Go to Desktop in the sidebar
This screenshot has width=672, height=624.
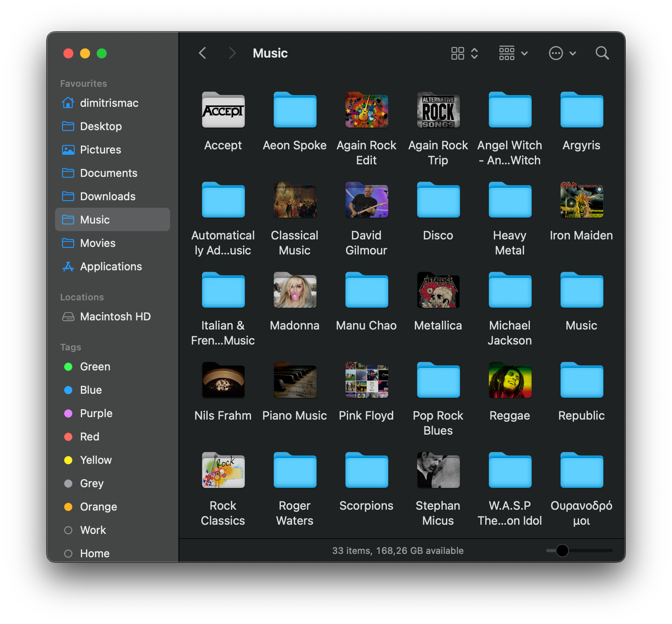[x=113, y=126]
